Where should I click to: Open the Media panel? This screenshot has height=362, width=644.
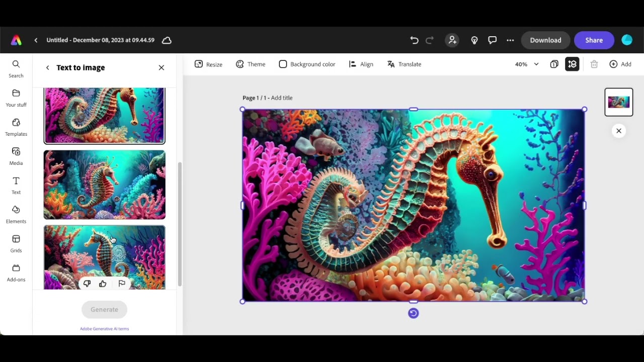[x=16, y=156]
